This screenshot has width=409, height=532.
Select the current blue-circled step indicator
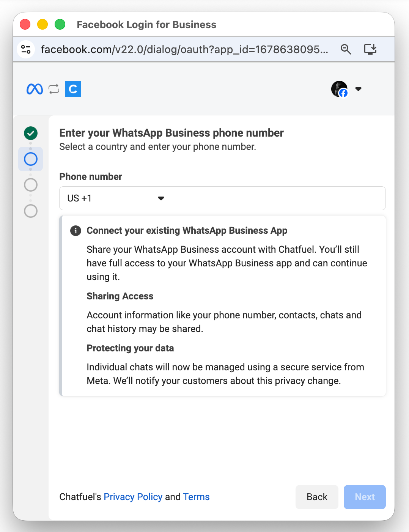[31, 159]
